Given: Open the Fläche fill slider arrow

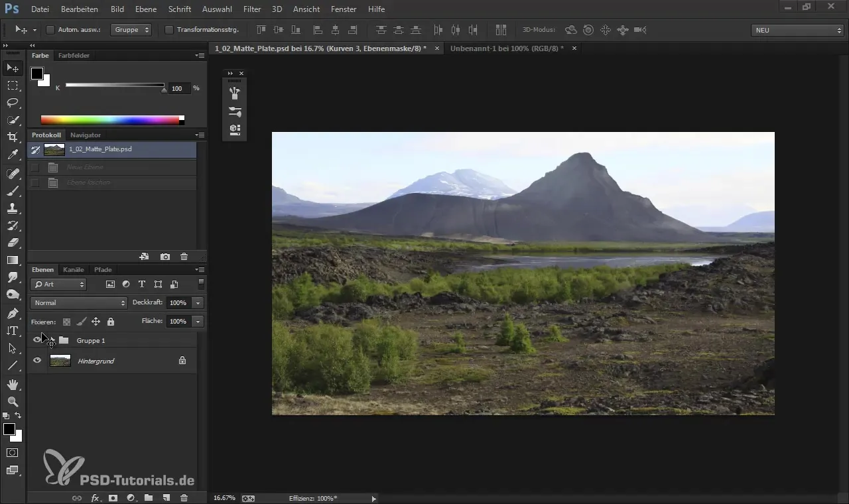Looking at the screenshot, I should (x=198, y=321).
